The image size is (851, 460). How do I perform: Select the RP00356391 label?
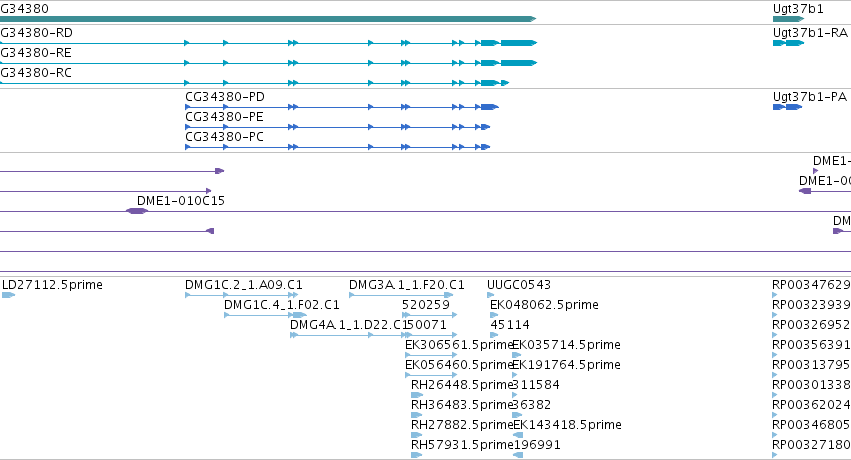[x=811, y=345]
